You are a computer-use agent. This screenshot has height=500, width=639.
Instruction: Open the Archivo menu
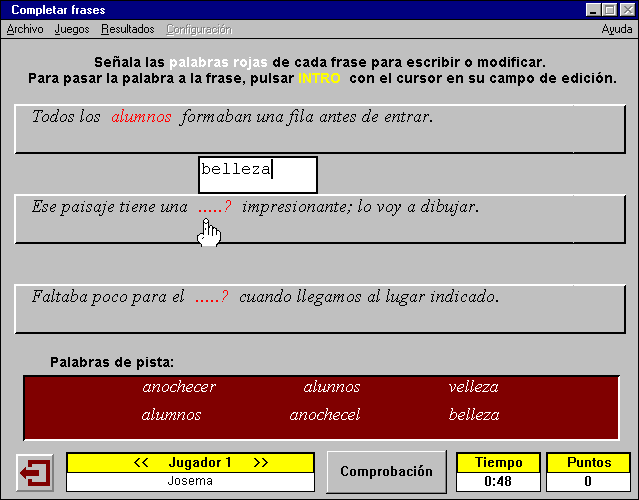24,30
